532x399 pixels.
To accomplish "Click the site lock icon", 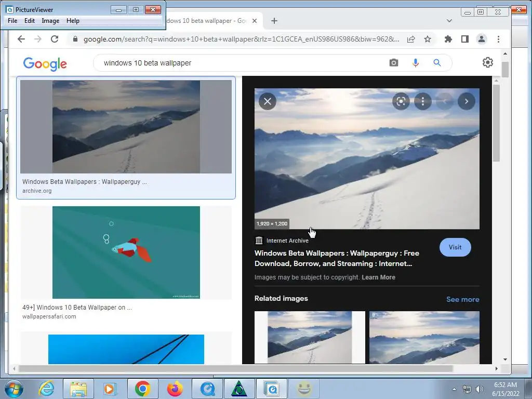I will pos(75,39).
